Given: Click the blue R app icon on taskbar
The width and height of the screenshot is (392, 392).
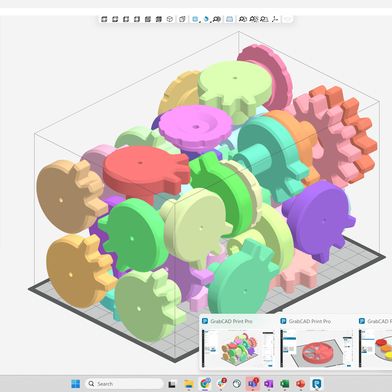Looking at the screenshot, I should [x=317, y=384].
